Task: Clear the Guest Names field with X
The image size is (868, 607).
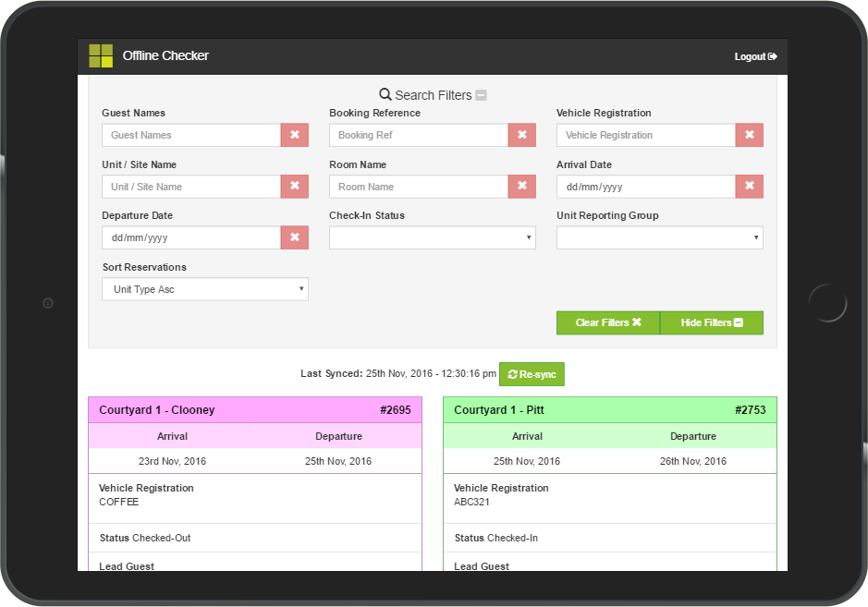Action: [x=294, y=135]
